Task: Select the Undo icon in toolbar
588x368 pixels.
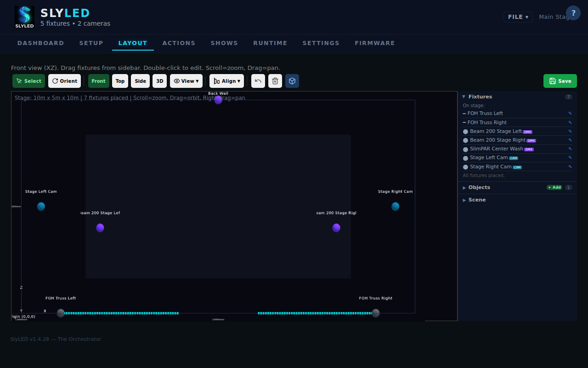Action: click(258, 81)
